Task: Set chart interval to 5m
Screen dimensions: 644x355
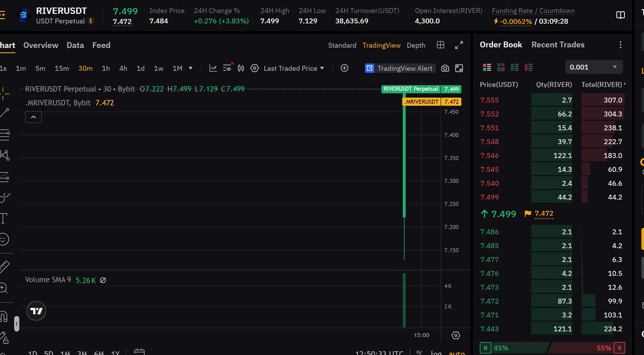Action: (x=40, y=68)
